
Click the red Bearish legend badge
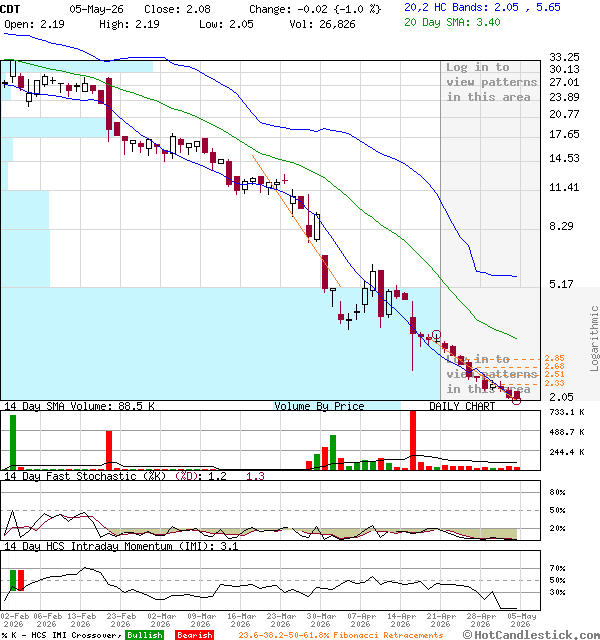[194, 635]
